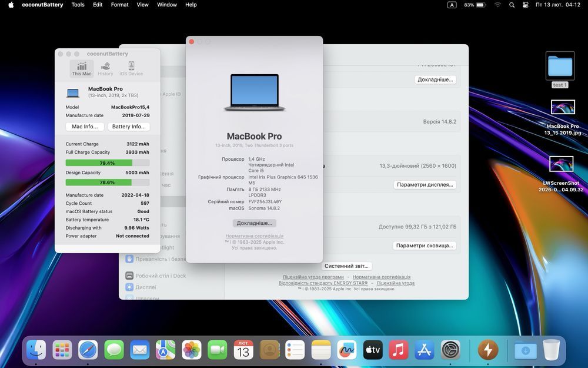This screenshot has height=368, width=588.
Task: Select MacBook Pro 13_15 2019.jpg desktop file
Action: 563,118
